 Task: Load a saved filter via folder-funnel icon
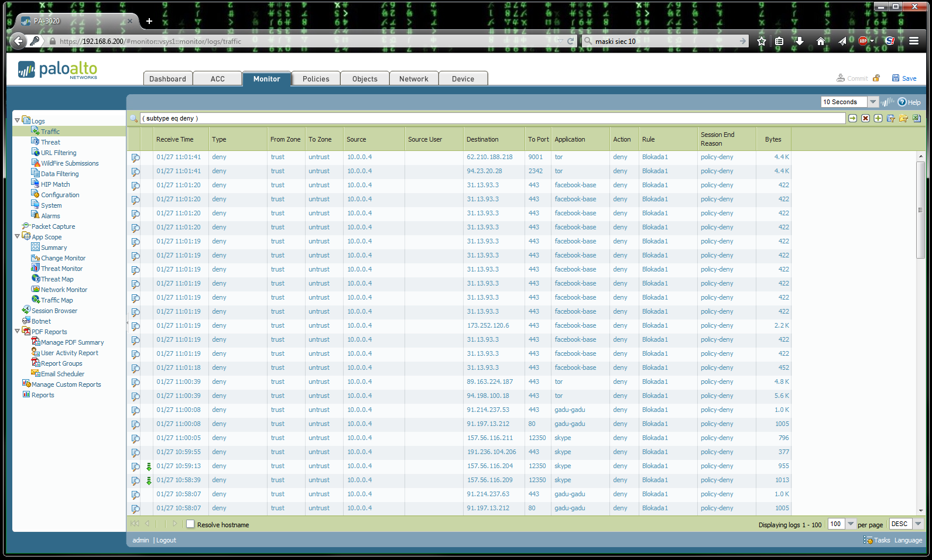(x=903, y=118)
